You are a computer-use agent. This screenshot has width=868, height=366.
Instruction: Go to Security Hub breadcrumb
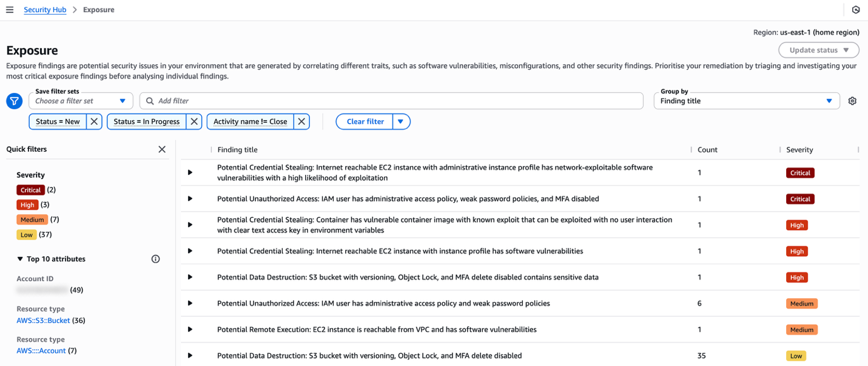coord(45,10)
